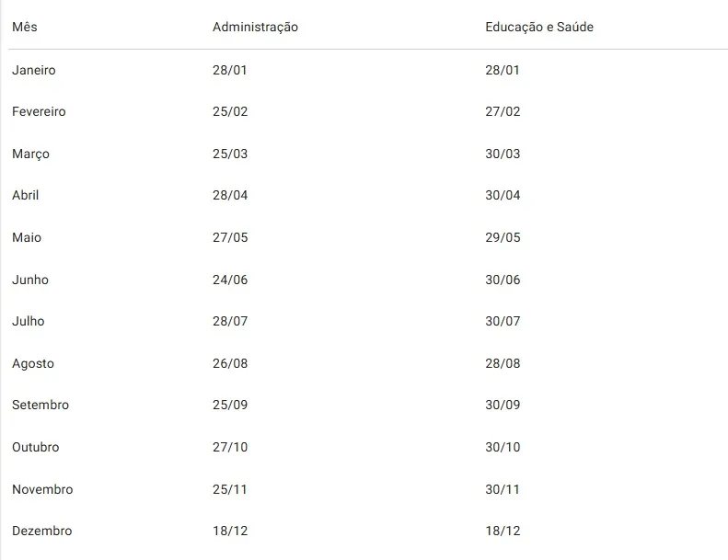This screenshot has width=728, height=560.
Task: Select Administração date 27/10 for Outubro
Action: 230,448
